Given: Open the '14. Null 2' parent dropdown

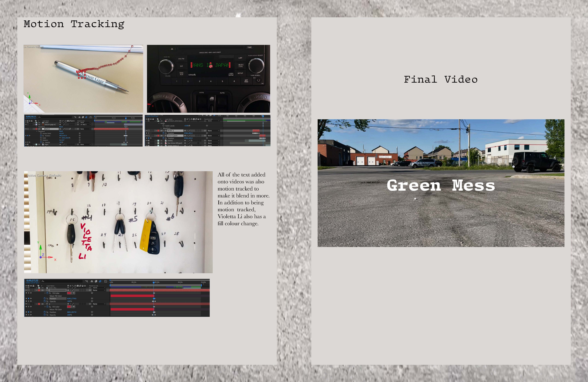Looking at the screenshot, I should click(85, 125).
